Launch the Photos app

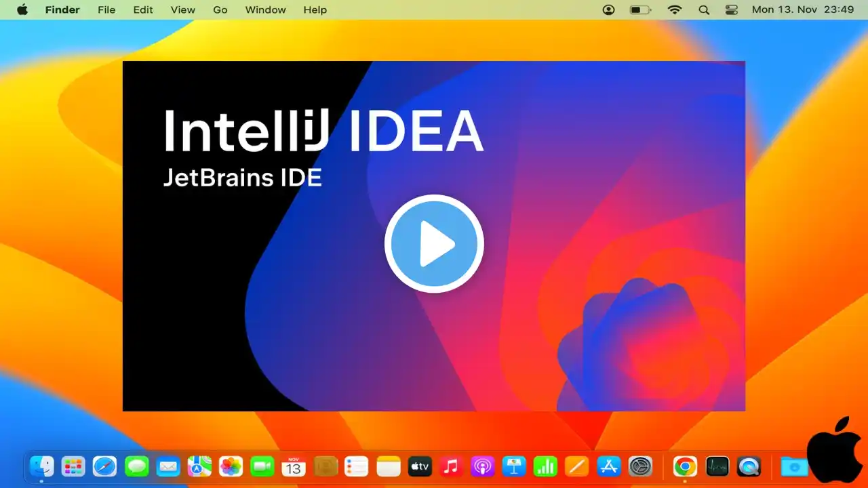point(231,466)
